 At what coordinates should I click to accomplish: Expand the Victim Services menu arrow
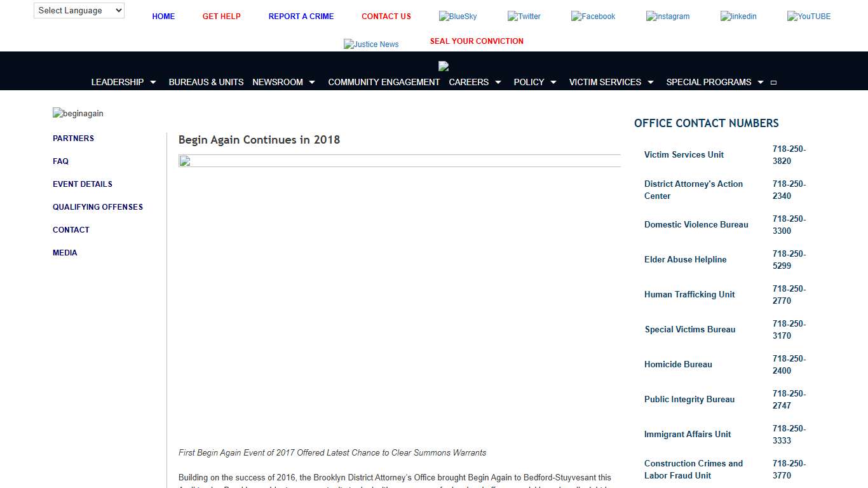651,83
